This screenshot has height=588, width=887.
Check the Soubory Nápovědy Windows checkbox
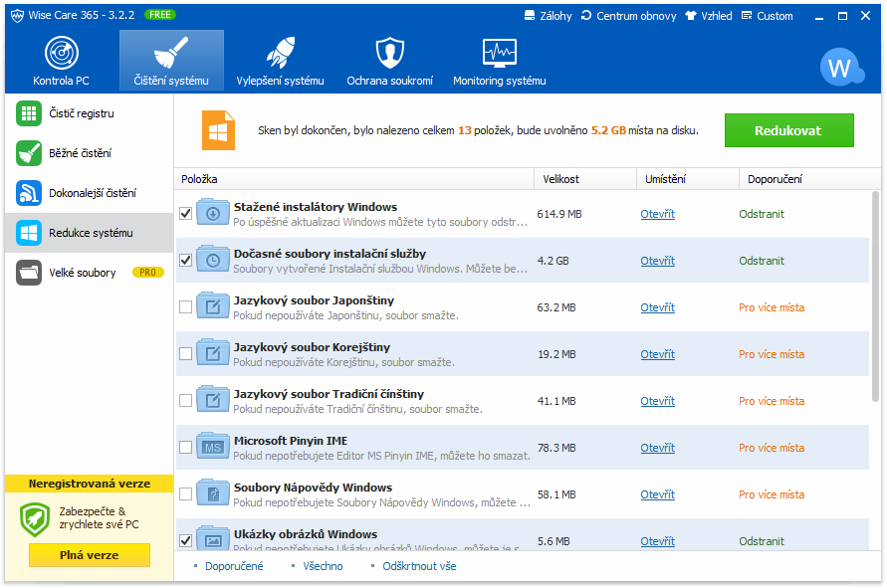185,494
